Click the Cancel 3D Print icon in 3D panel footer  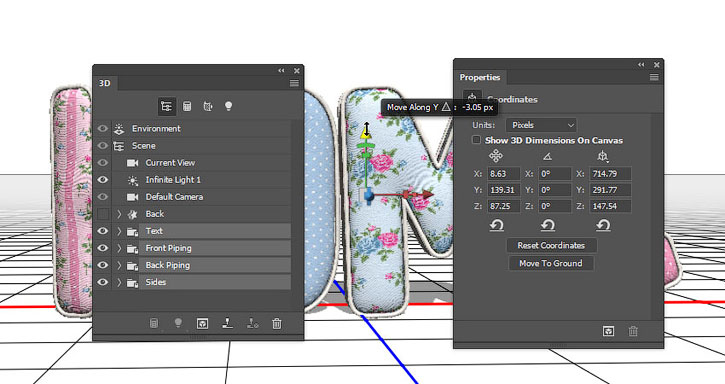click(x=252, y=323)
